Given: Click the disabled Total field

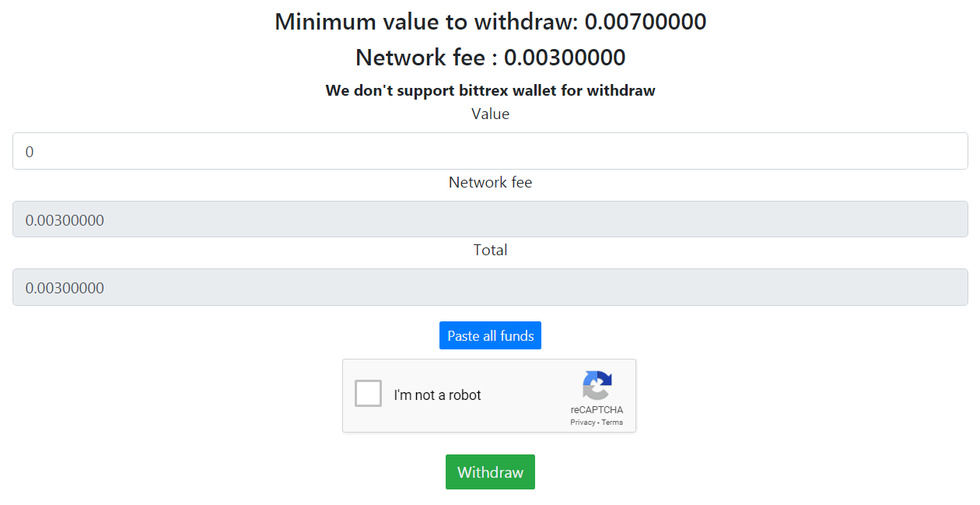Looking at the screenshot, I should click(490, 287).
